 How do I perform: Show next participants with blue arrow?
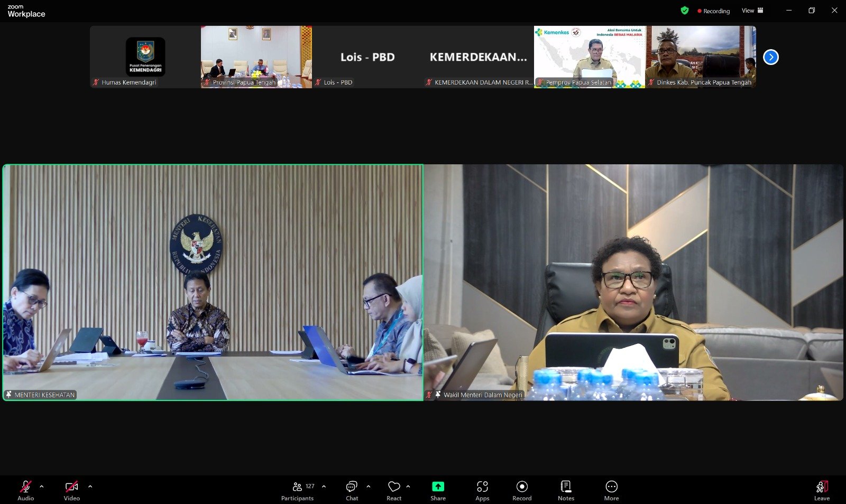coord(771,57)
